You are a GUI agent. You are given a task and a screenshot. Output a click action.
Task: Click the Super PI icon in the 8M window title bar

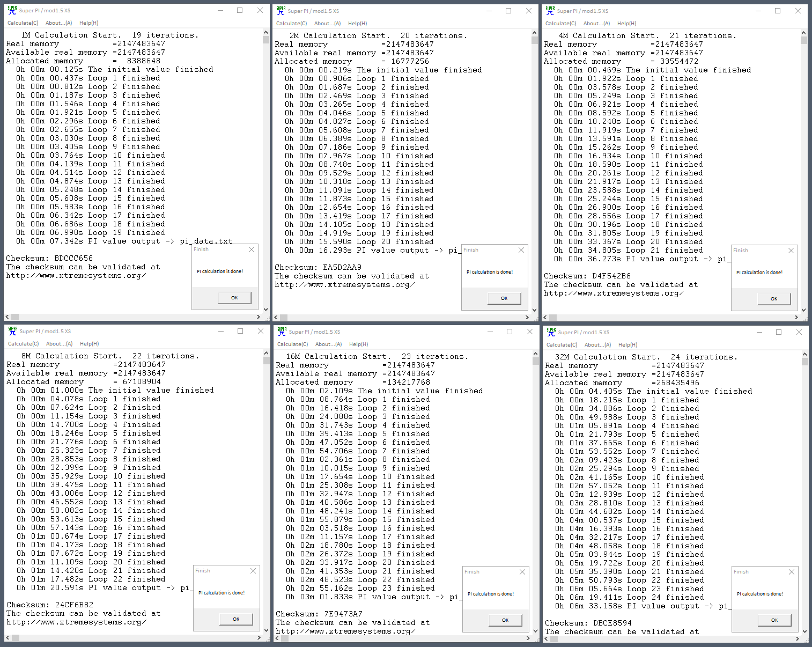click(13, 331)
